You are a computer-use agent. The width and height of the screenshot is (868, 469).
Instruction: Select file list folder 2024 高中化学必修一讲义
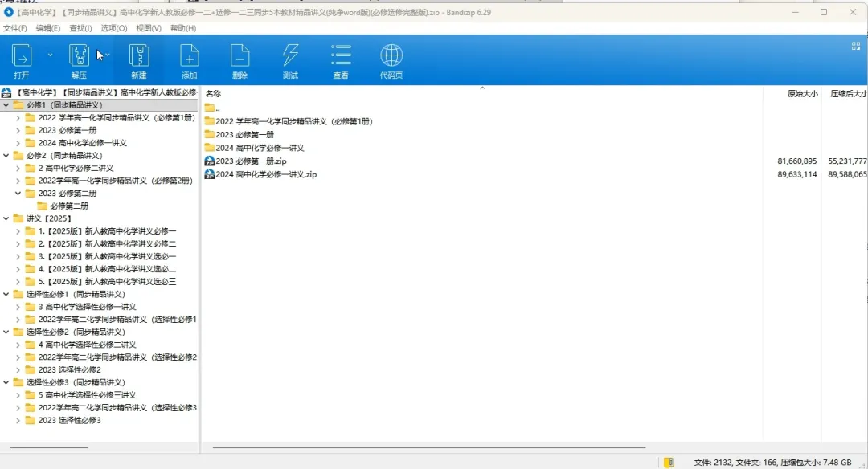click(254, 148)
